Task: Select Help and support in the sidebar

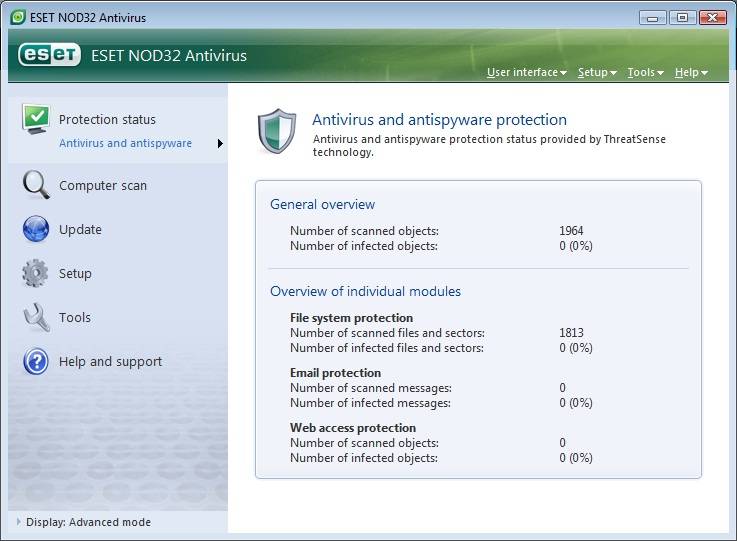Action: (x=110, y=361)
